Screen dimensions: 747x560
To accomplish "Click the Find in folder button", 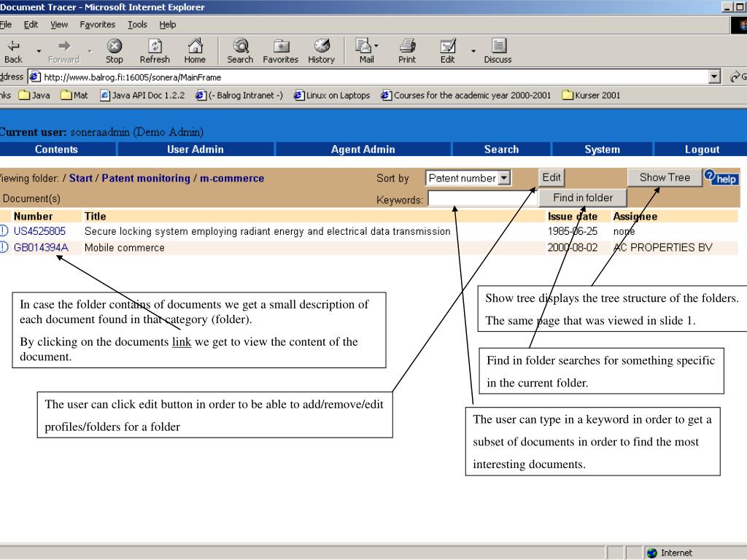I will click(x=583, y=198).
